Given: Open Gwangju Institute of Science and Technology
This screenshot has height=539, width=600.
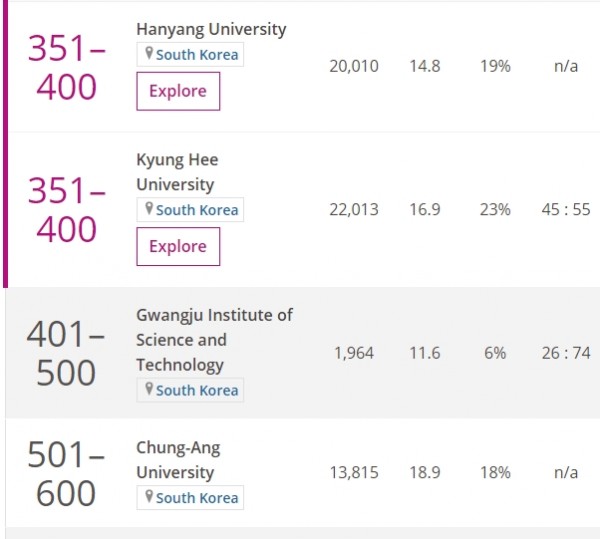Looking at the screenshot, I should (x=214, y=340).
